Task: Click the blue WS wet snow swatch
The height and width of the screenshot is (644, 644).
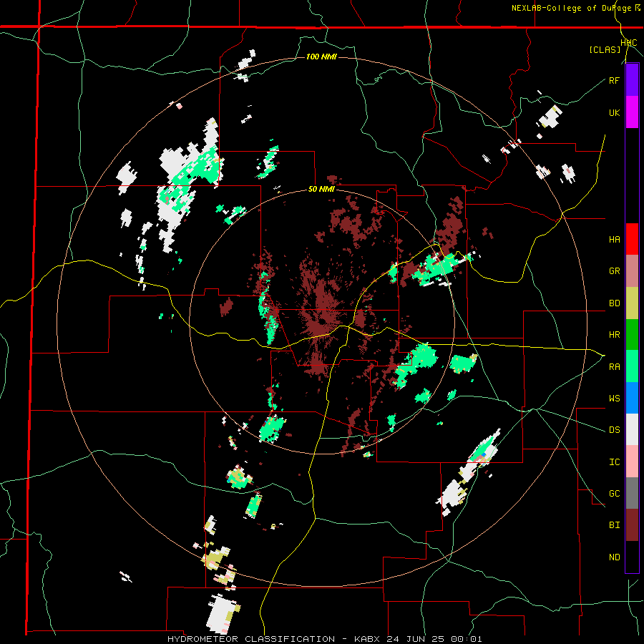Action: [x=632, y=398]
